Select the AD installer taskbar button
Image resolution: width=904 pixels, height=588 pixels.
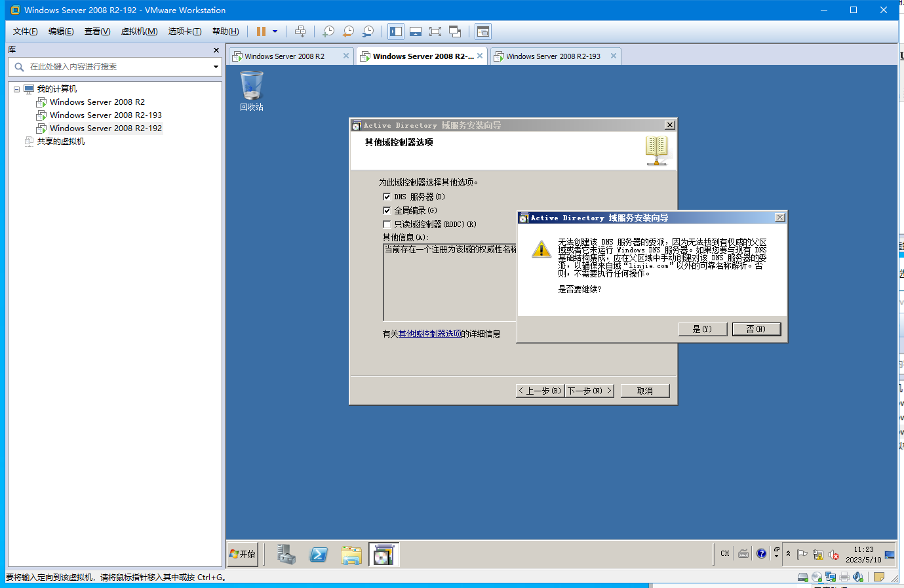click(383, 555)
